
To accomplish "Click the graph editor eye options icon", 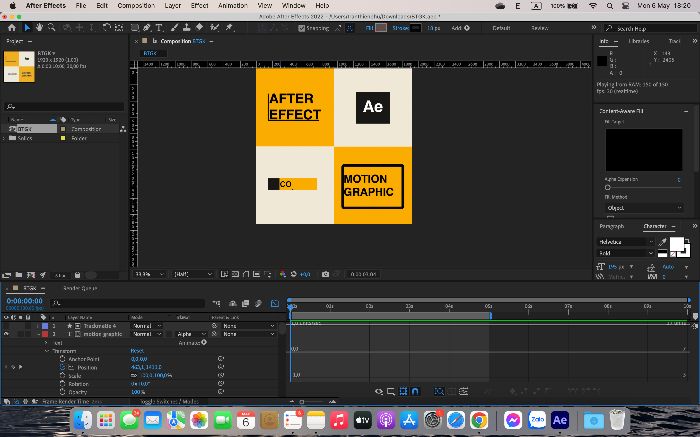I will (x=379, y=391).
